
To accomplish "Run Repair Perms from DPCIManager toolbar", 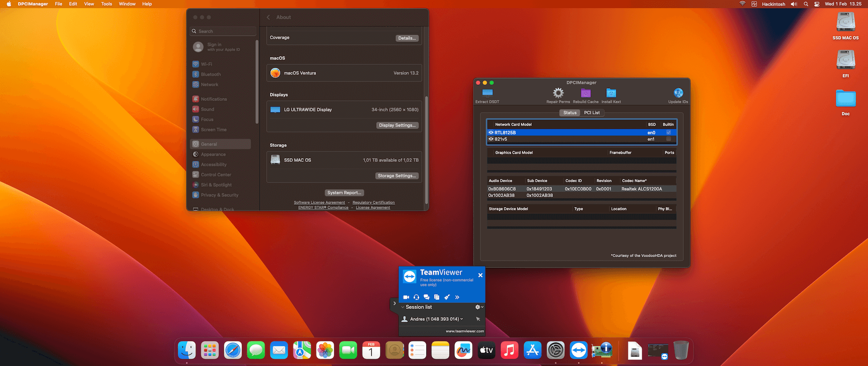I will pyautogui.click(x=558, y=93).
